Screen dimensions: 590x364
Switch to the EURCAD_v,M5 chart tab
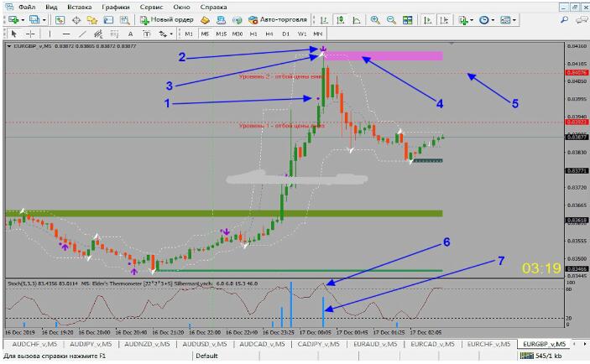click(432, 344)
